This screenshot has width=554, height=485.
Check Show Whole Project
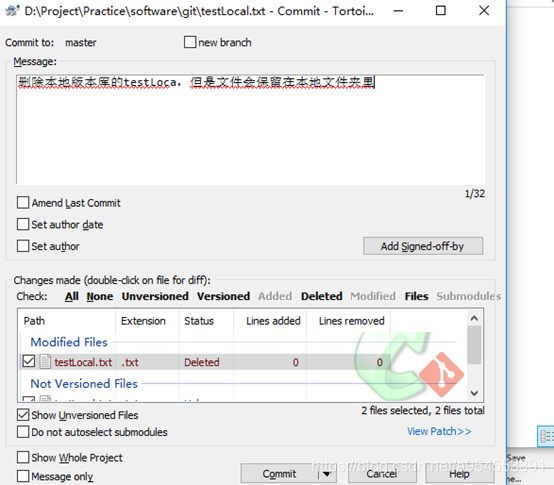point(23,457)
